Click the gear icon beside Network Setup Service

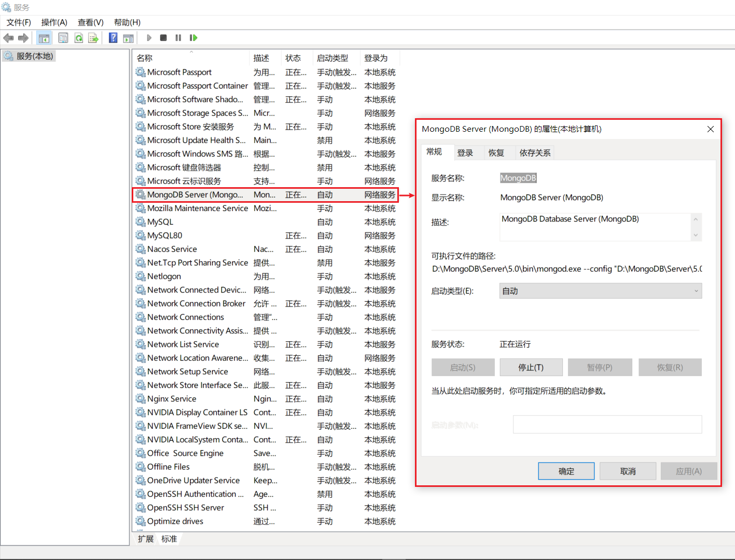click(141, 371)
